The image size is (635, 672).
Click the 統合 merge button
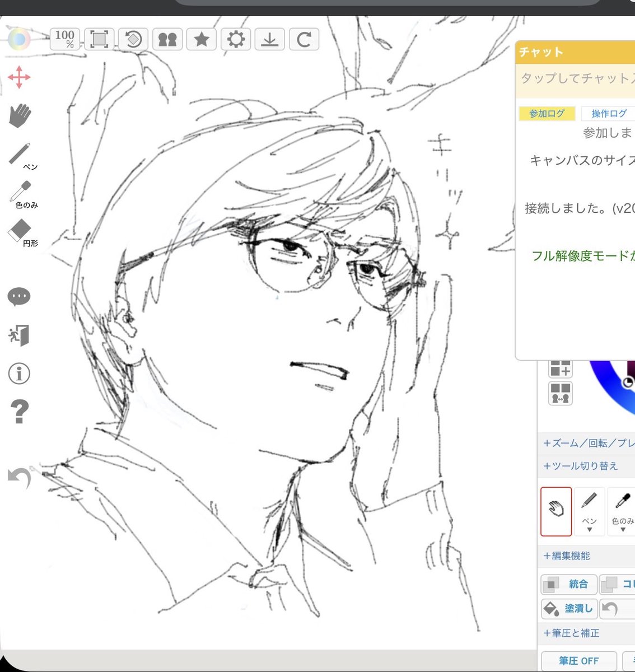(568, 584)
